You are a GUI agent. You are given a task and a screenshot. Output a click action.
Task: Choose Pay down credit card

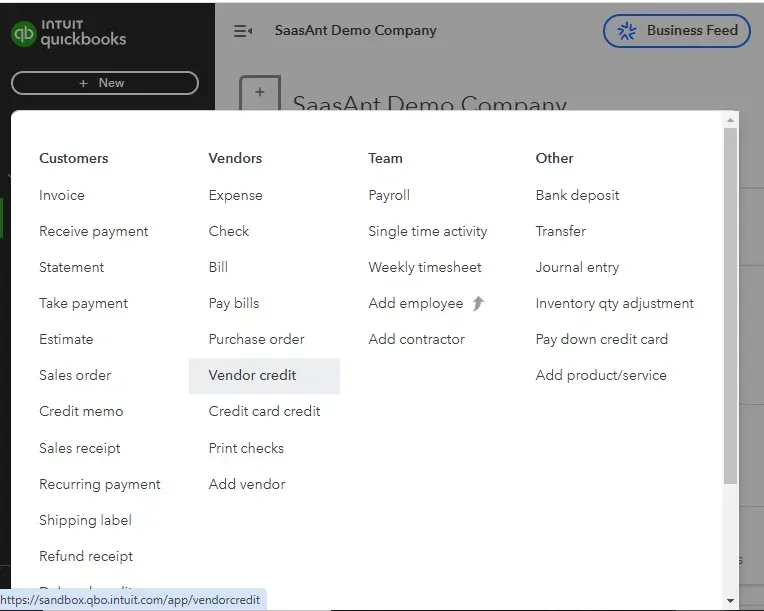(x=601, y=339)
